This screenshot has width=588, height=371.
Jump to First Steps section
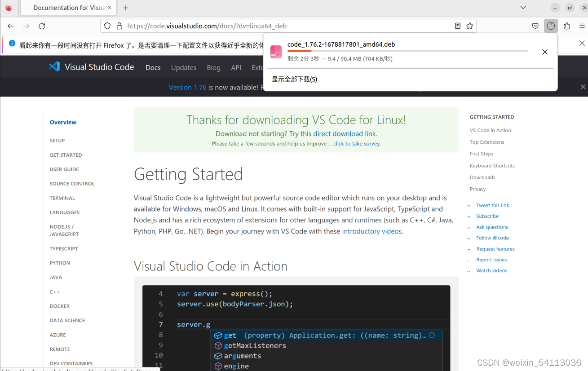point(482,154)
